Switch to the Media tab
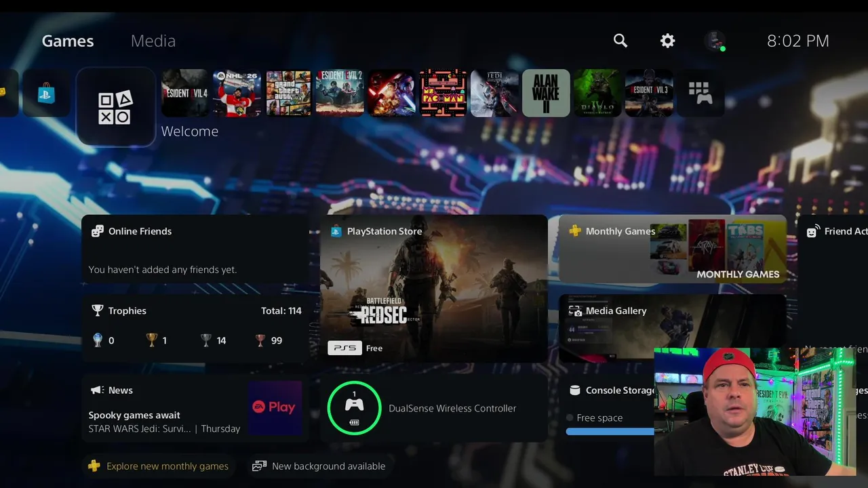This screenshot has height=488, width=868. (153, 41)
